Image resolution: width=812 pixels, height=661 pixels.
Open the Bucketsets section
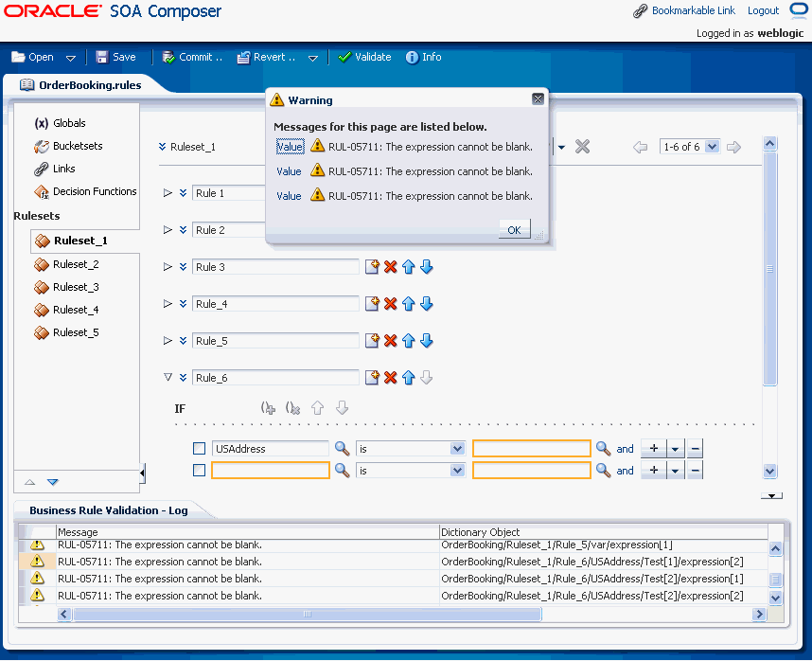(x=68, y=146)
